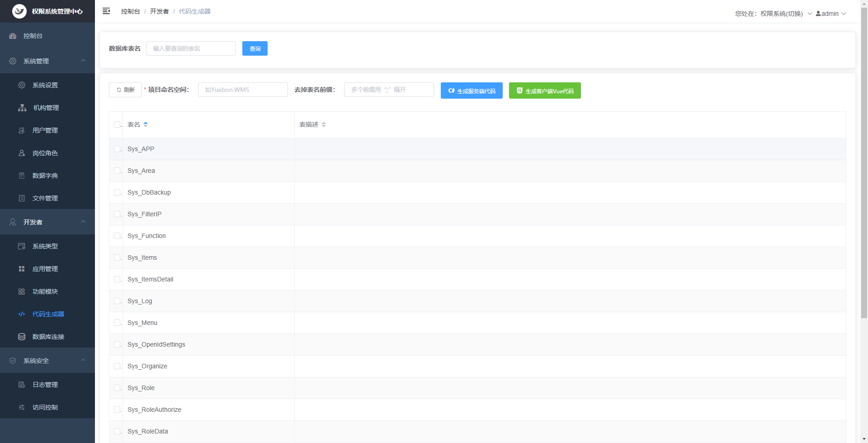Screen dimensions: 868x443
Task: Click the 刷新 refresh button
Action: pos(125,90)
